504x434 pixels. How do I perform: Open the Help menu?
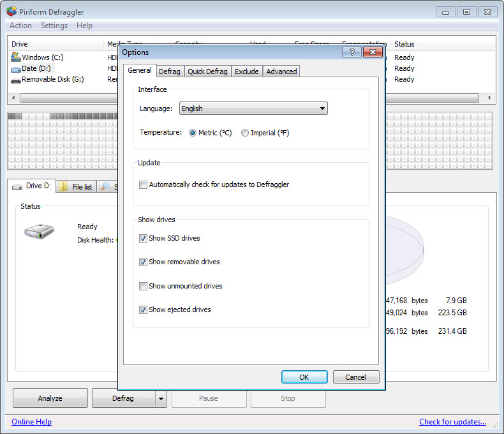[84, 26]
